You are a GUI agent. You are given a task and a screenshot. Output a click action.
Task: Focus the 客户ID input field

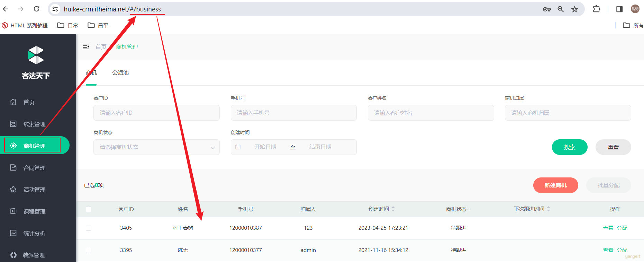156,113
